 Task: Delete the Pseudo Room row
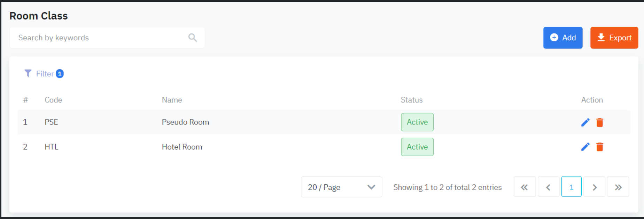599,122
